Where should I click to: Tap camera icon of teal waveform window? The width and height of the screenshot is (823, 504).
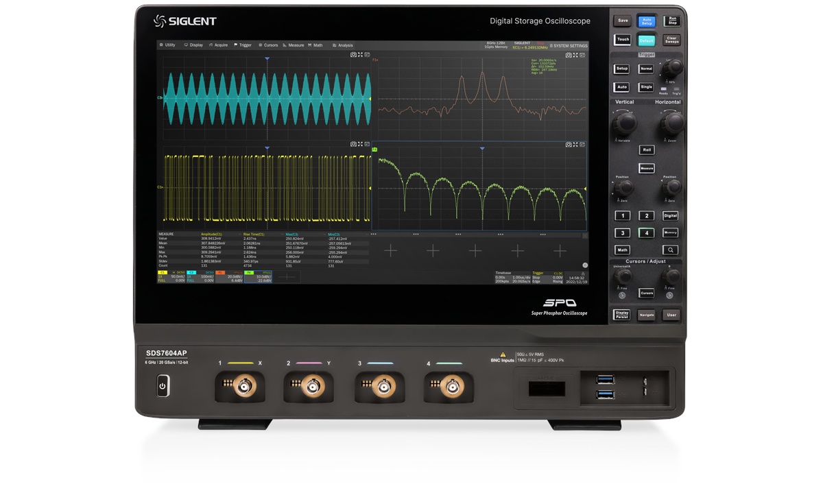click(x=353, y=55)
